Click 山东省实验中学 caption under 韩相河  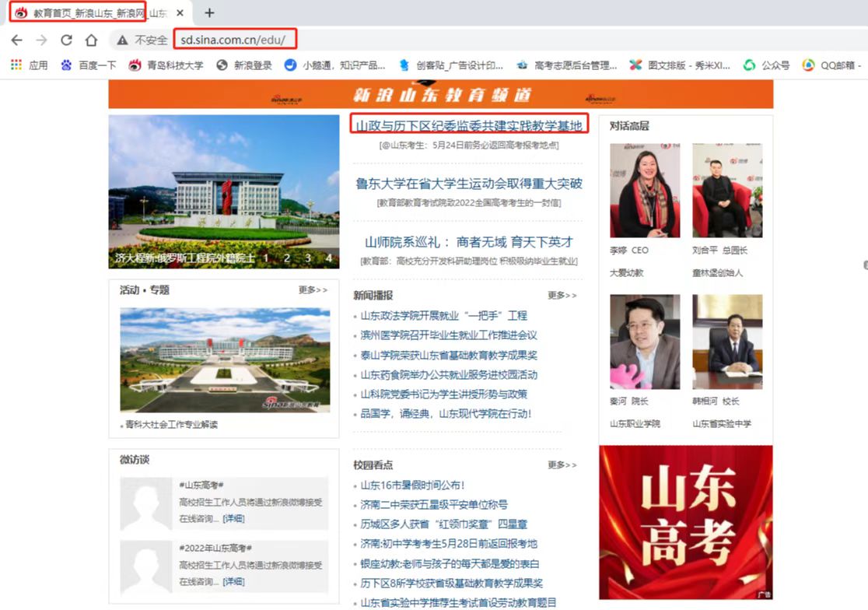(722, 424)
